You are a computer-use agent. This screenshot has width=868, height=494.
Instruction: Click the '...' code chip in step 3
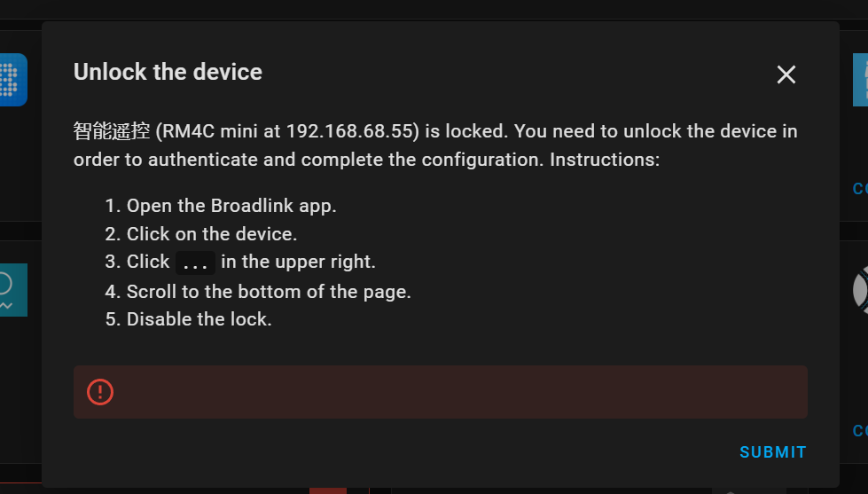pos(195,263)
